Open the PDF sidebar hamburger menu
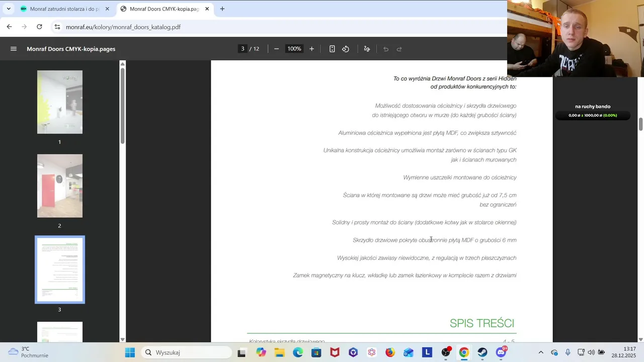644x362 pixels. coord(14,49)
